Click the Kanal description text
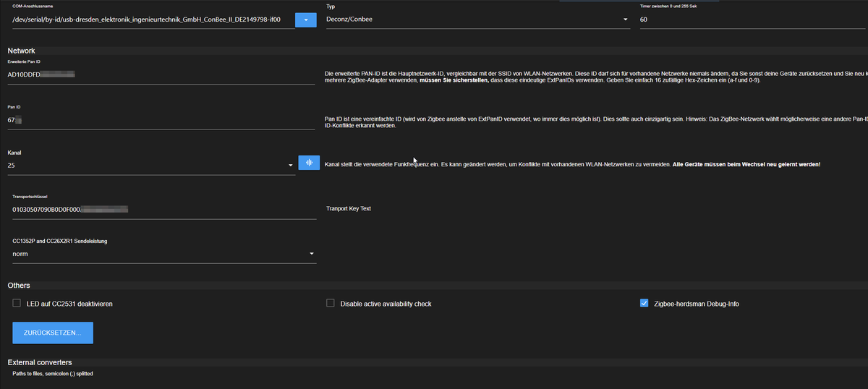This screenshot has width=868, height=389. (573, 164)
